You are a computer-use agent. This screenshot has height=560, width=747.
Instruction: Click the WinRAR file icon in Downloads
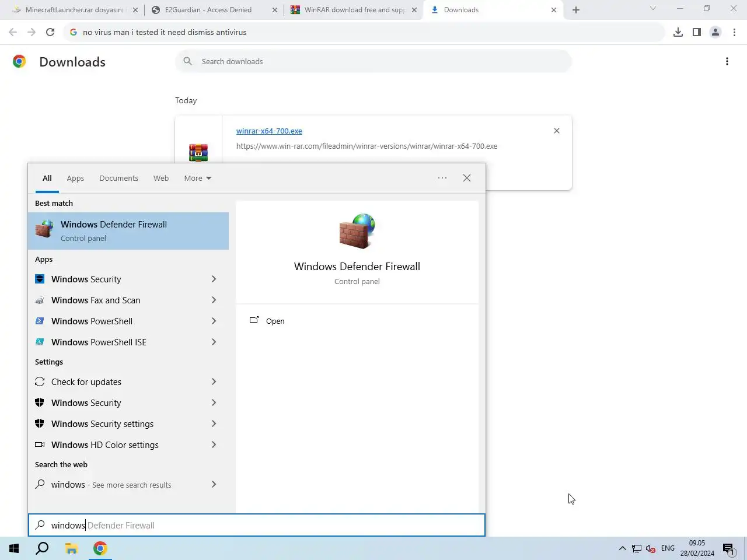click(x=198, y=153)
